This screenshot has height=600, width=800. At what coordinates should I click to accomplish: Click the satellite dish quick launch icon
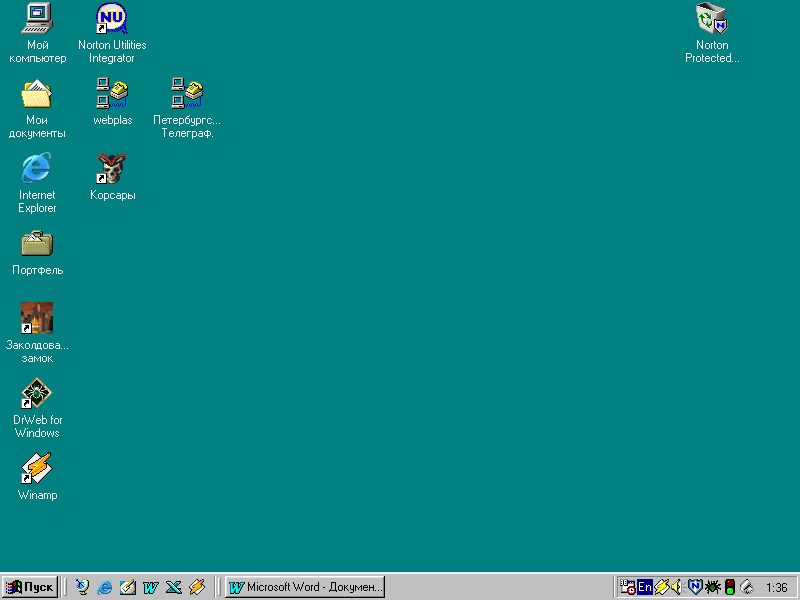82,587
